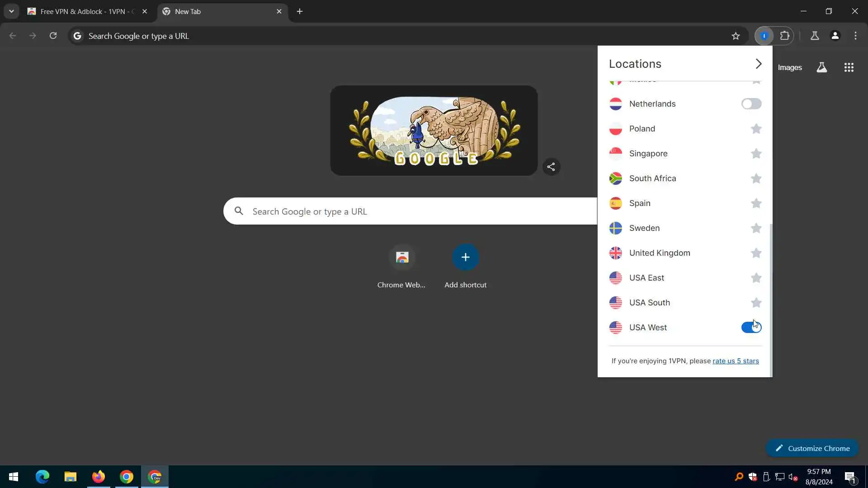Viewport: 868px width, 488px height.
Task: Star the United Kingdom location
Action: point(756,253)
